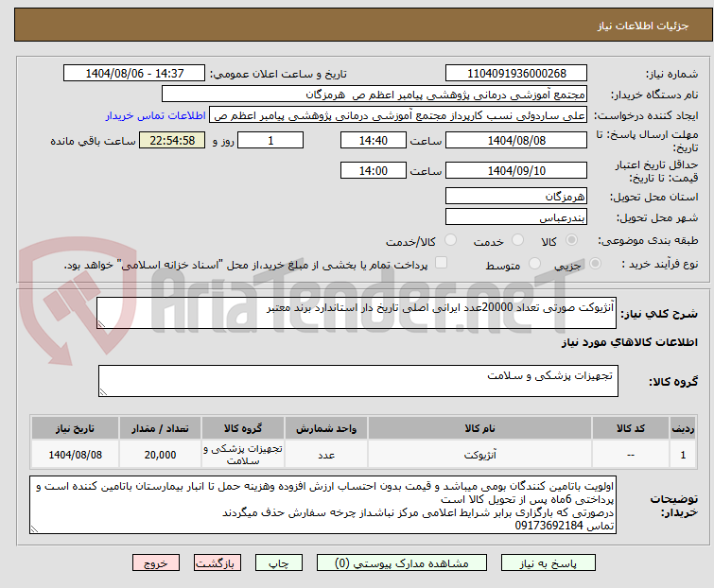Click the کد کالا column header

[631, 428]
